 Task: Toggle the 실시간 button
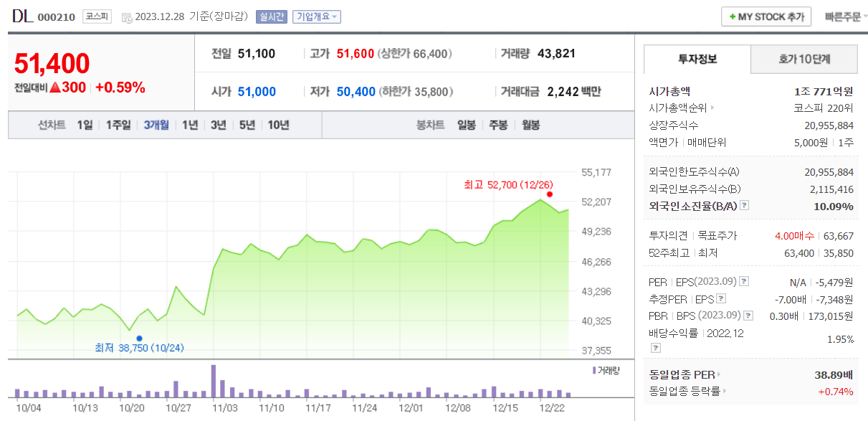click(x=272, y=16)
